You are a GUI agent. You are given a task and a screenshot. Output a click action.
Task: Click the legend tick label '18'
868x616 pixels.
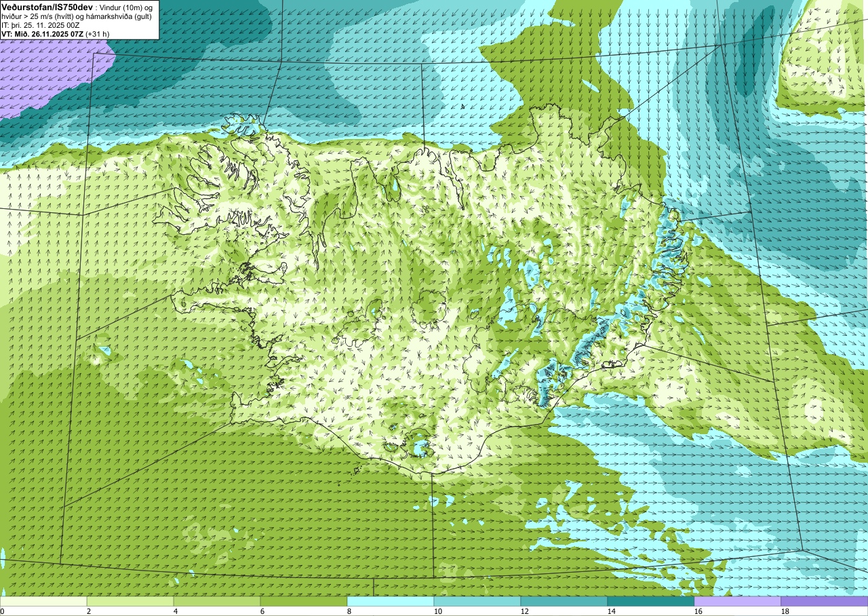tap(785, 611)
